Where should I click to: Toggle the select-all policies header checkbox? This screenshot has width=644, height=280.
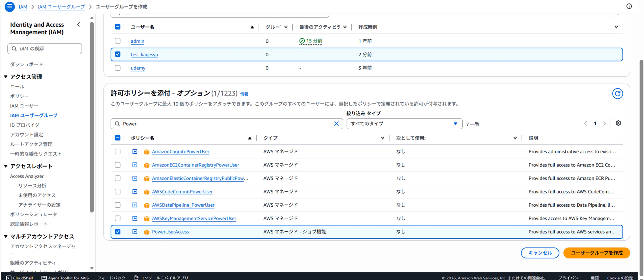[118, 138]
